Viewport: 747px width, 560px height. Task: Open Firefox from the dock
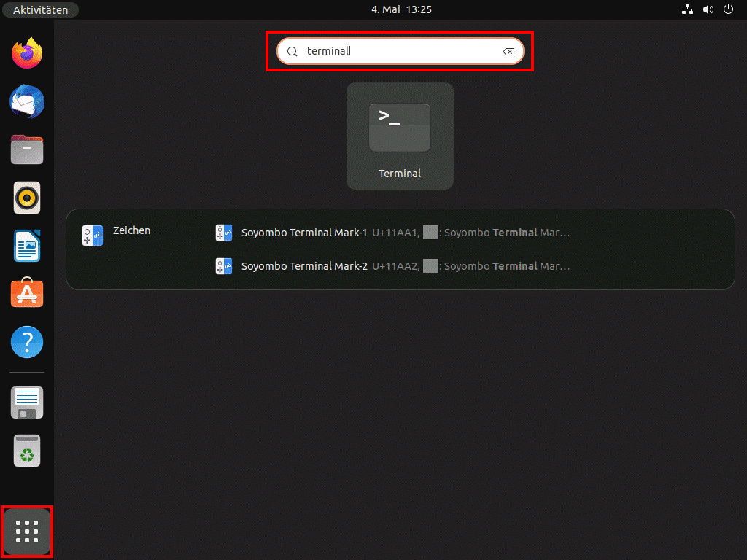tap(27, 52)
